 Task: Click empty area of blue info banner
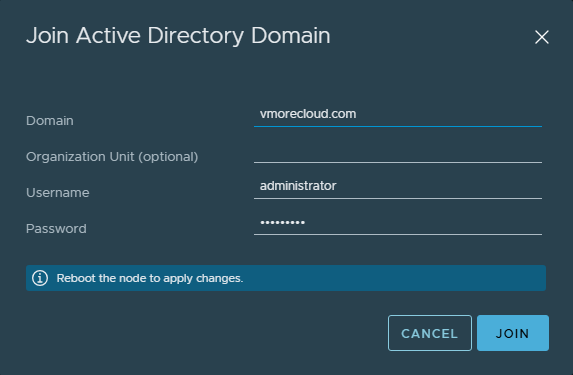395,278
